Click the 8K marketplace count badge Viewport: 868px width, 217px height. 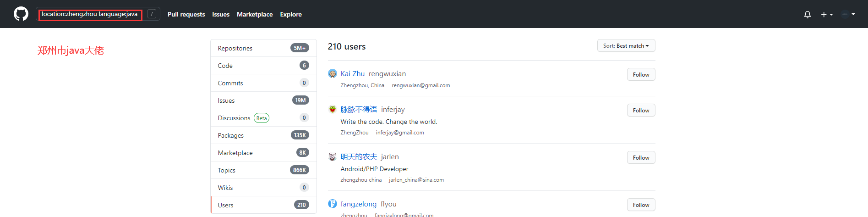[x=303, y=152]
